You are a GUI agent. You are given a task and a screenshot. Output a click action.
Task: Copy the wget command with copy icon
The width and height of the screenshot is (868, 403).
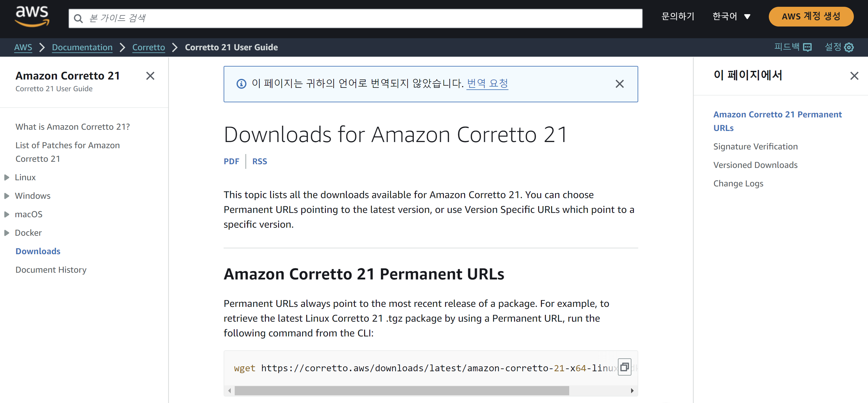click(624, 367)
